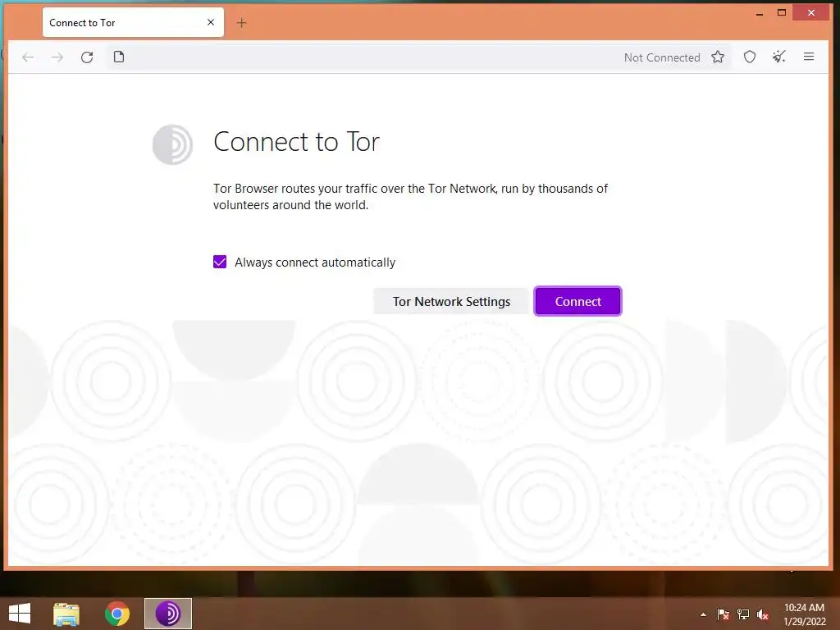840x630 pixels.
Task: Click the muted volume tray icon
Action: click(x=763, y=614)
